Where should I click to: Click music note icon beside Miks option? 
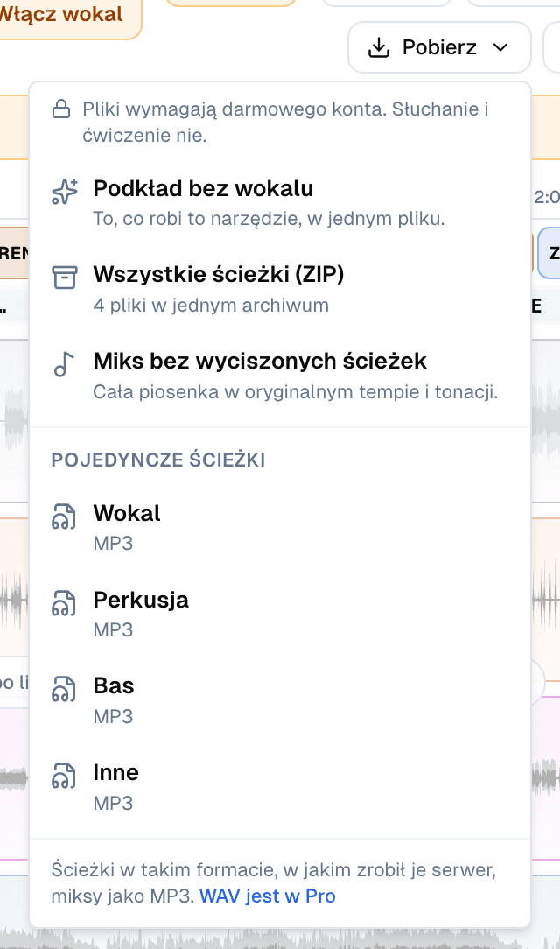[x=64, y=364]
